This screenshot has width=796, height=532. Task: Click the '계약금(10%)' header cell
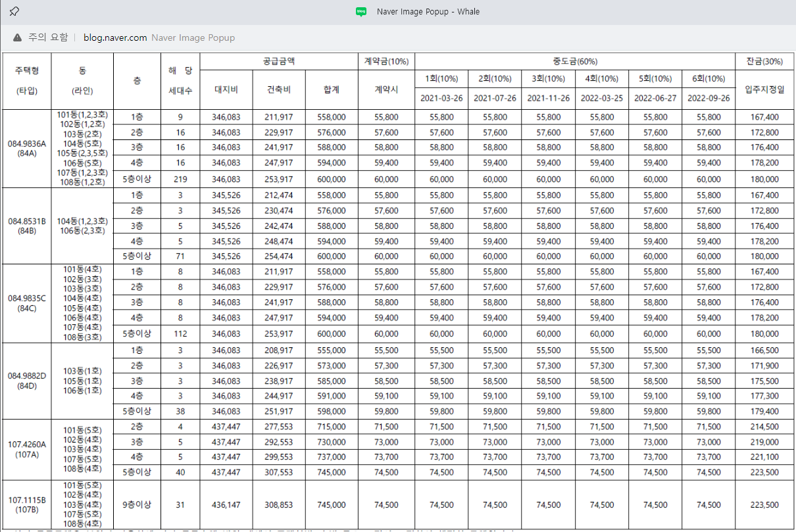pos(386,61)
